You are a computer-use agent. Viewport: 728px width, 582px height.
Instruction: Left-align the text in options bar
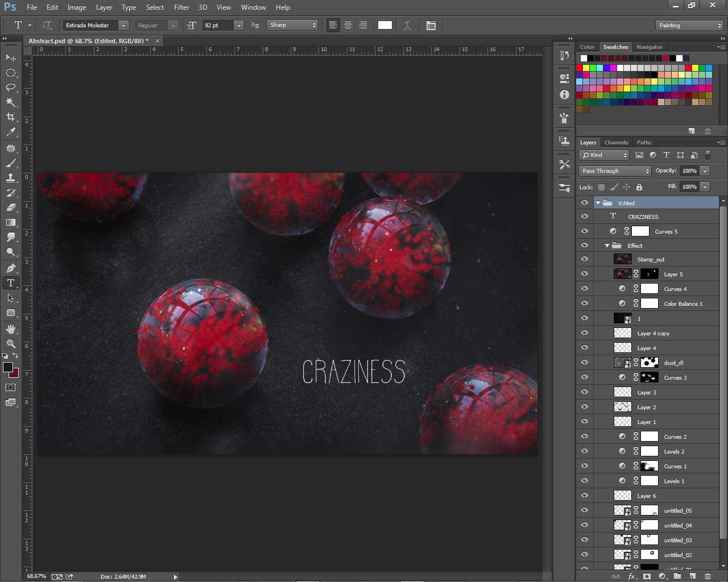pos(333,25)
